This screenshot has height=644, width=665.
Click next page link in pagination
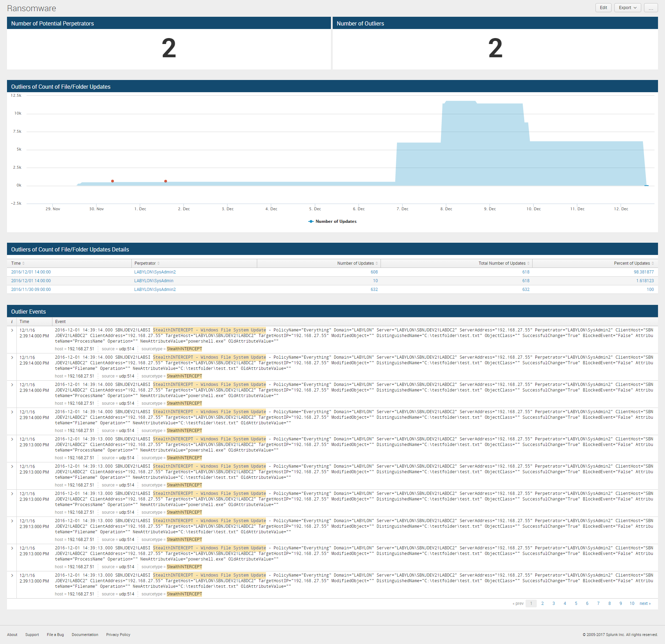[645, 603]
